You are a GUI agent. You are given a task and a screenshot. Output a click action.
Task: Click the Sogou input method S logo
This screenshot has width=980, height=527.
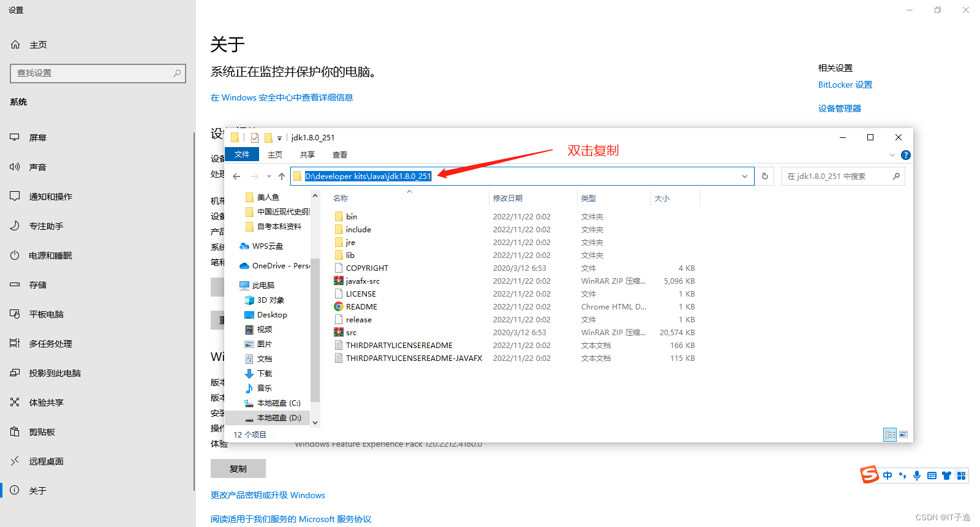[869, 475]
